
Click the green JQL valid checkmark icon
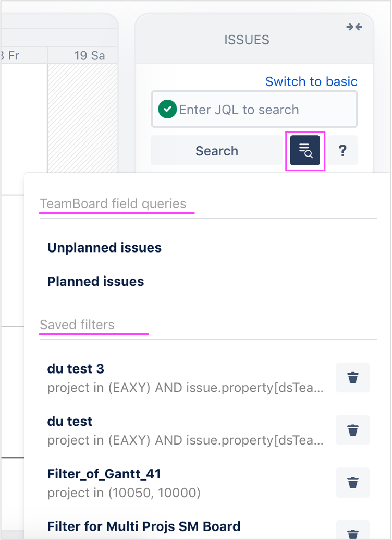coord(167,110)
